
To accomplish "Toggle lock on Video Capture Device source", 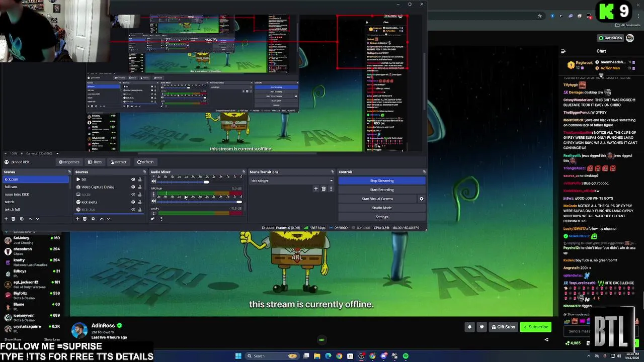I will pos(140,187).
